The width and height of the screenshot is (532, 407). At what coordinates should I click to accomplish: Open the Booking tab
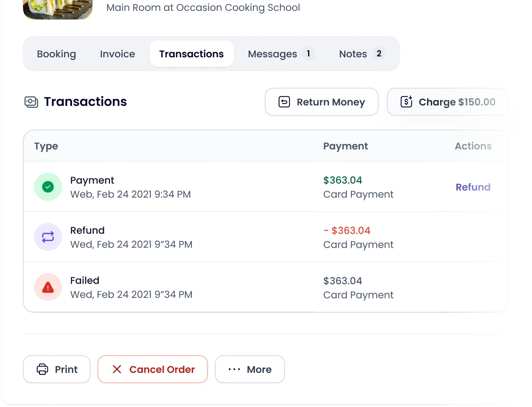[56, 54]
